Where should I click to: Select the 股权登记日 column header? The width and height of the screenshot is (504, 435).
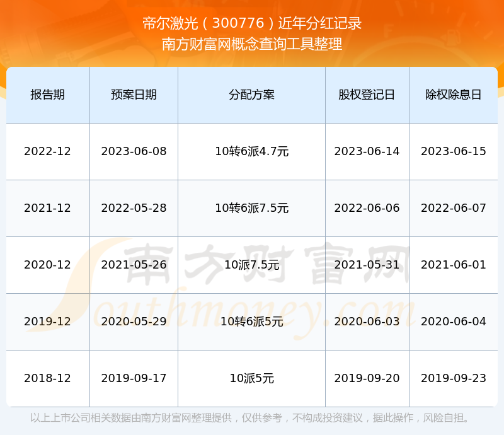click(367, 95)
